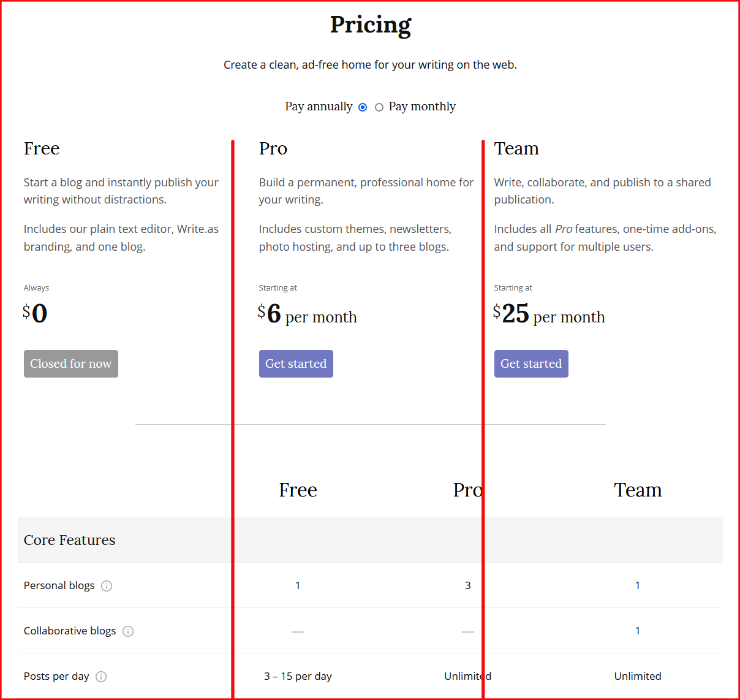
Task: Click the Free column header in comparison table
Action: [298, 490]
